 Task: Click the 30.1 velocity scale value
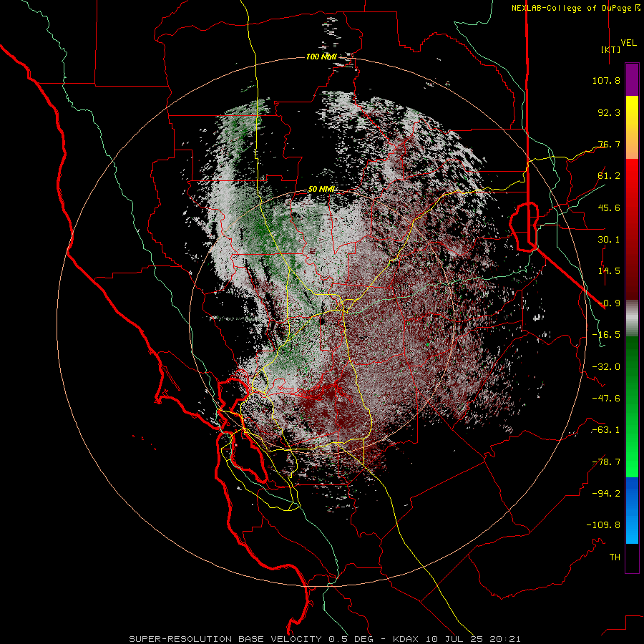tap(609, 240)
